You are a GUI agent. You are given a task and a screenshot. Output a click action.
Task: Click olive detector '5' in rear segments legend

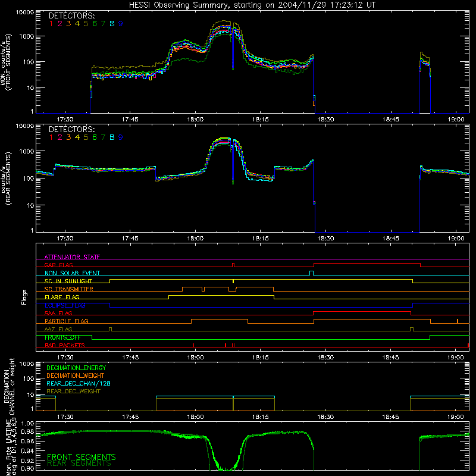tap(86, 137)
